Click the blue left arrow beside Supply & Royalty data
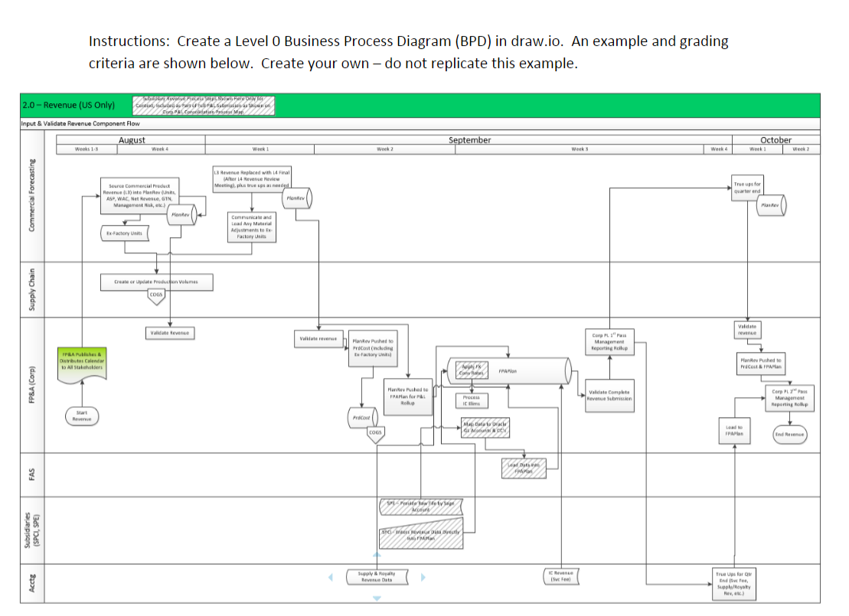 (331, 576)
